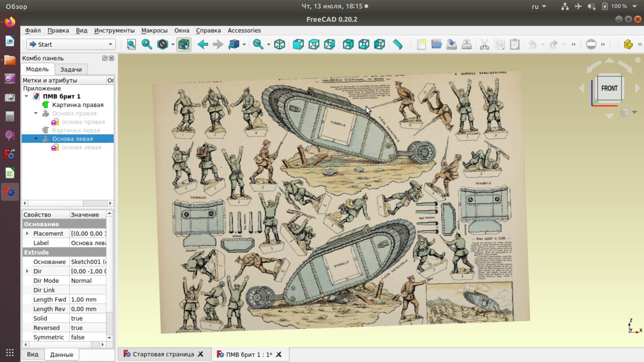The width and height of the screenshot is (644, 362).
Task: Click the Measure distance ruler icon
Action: (398, 45)
